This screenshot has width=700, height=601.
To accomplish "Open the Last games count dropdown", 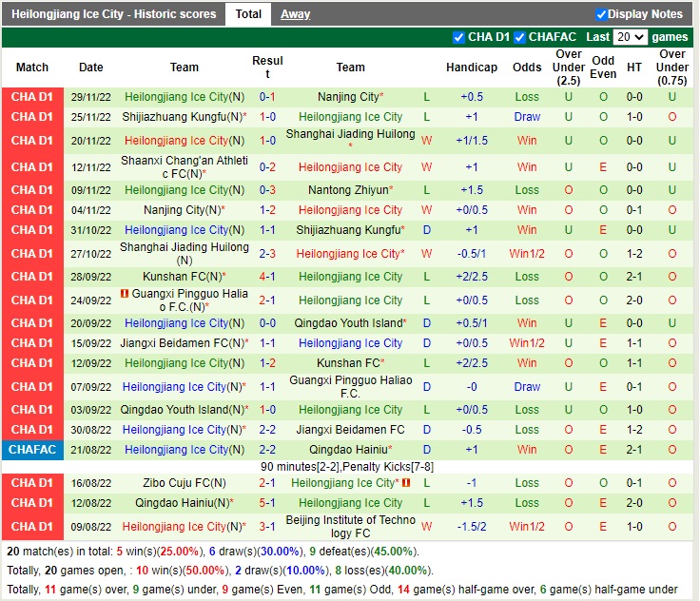I will [630, 37].
